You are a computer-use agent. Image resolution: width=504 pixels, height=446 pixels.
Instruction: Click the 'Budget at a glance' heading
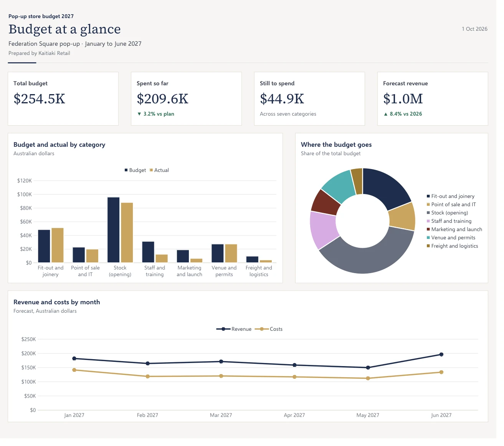65,29
